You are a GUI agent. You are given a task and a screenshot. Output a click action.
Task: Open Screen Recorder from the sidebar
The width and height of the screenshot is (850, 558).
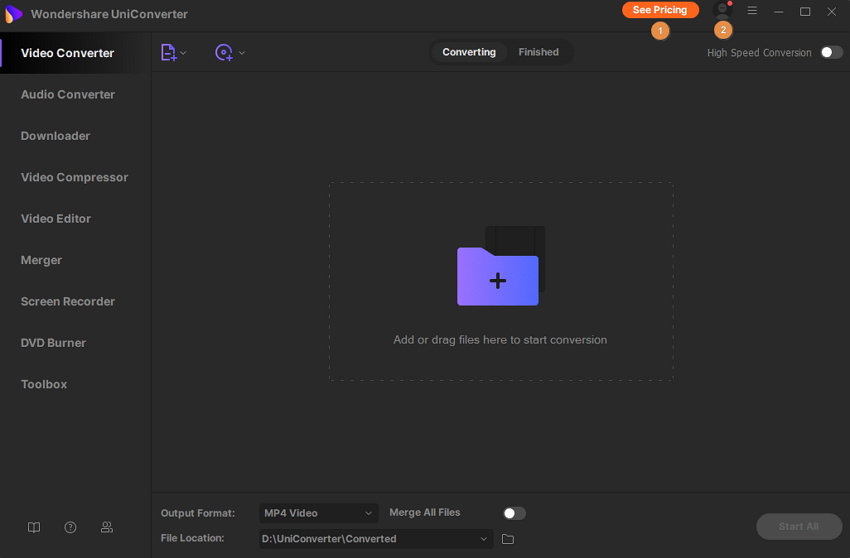click(x=68, y=301)
